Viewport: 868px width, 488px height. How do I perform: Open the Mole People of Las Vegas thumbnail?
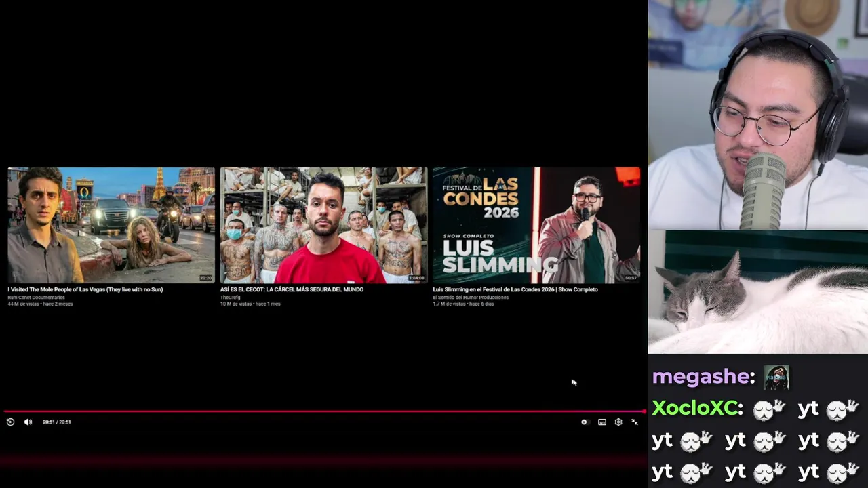click(x=111, y=225)
